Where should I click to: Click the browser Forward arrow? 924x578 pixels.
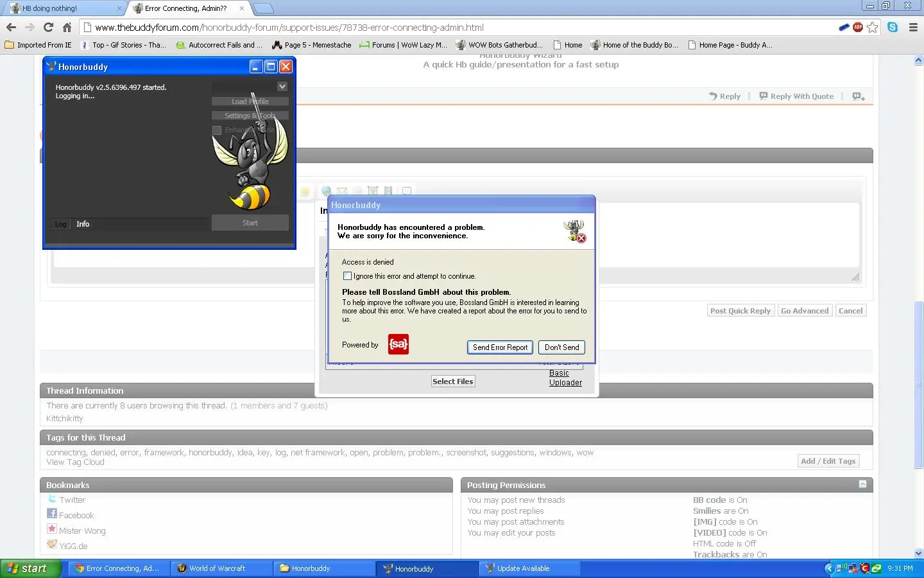[30, 28]
